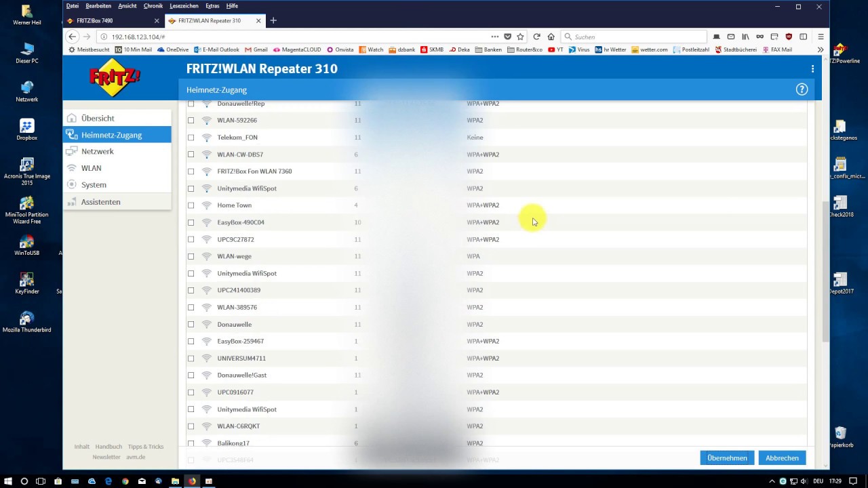Open Netzwerk in the sidebar
This screenshot has height=488, width=868.
(117, 151)
